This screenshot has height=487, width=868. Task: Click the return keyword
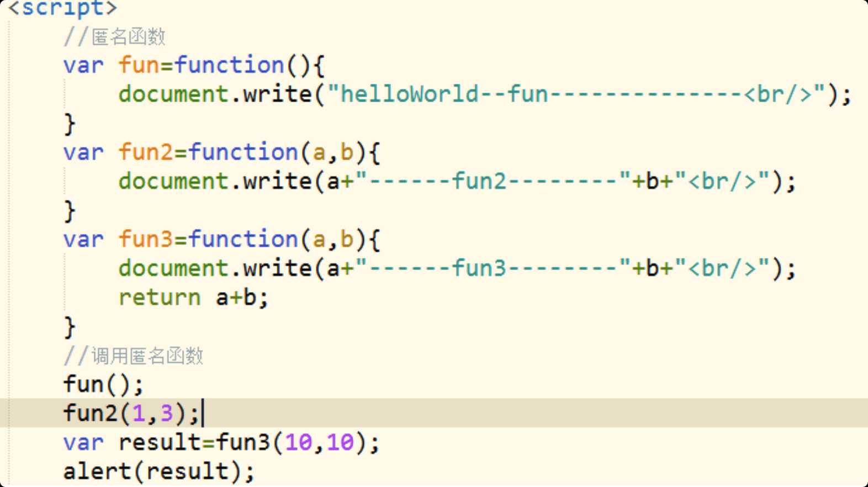(160, 297)
